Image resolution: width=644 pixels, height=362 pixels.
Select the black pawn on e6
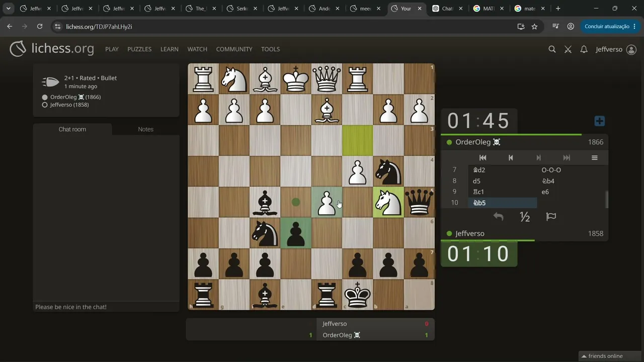(296, 233)
